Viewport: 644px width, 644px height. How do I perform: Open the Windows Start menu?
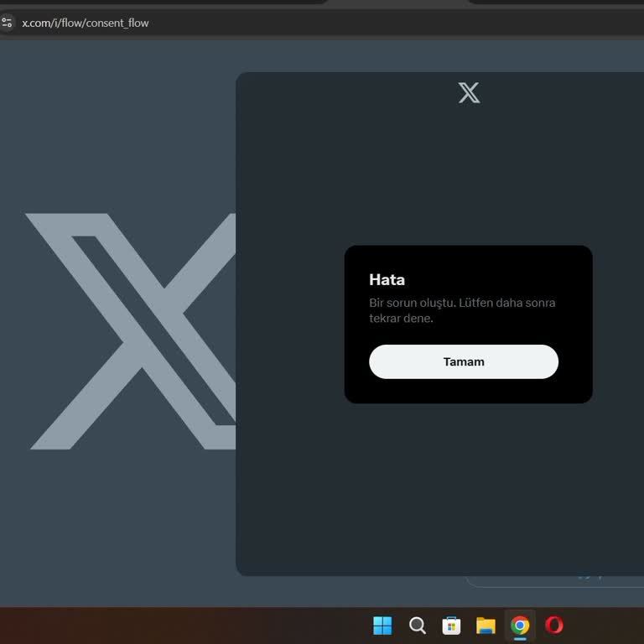[382, 625]
